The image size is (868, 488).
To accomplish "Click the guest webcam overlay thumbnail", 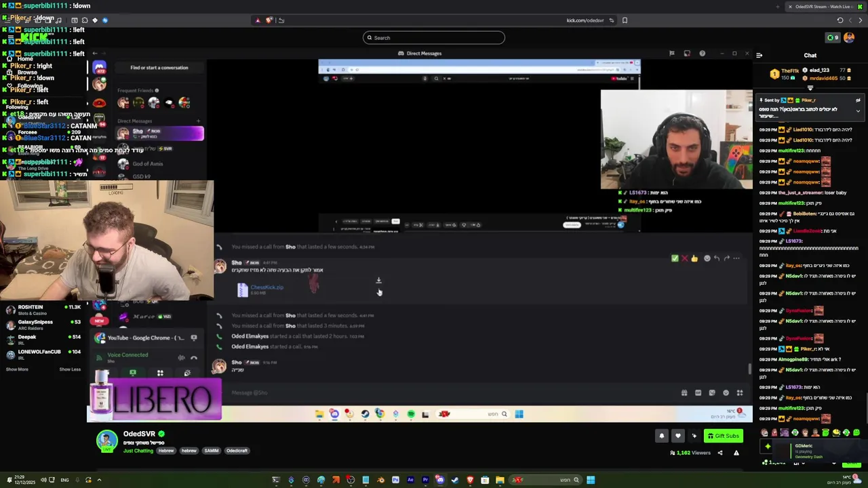I will tap(676, 140).
